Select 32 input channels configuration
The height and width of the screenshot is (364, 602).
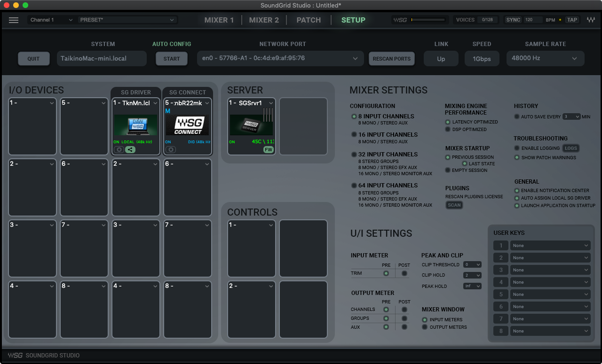[354, 155]
